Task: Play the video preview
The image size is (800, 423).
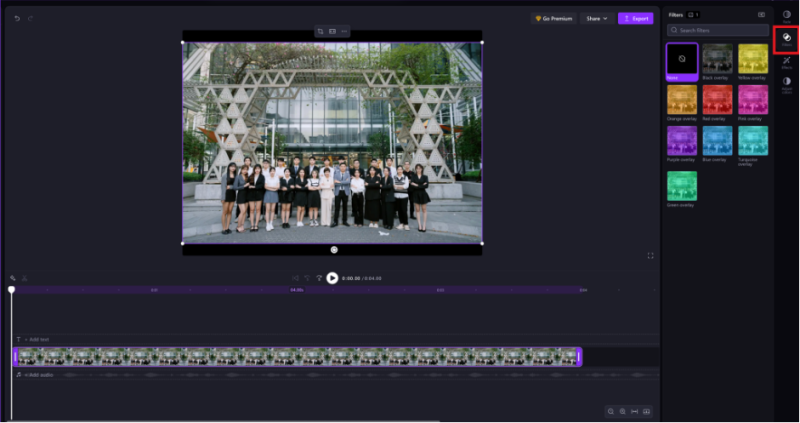Action: (332, 278)
